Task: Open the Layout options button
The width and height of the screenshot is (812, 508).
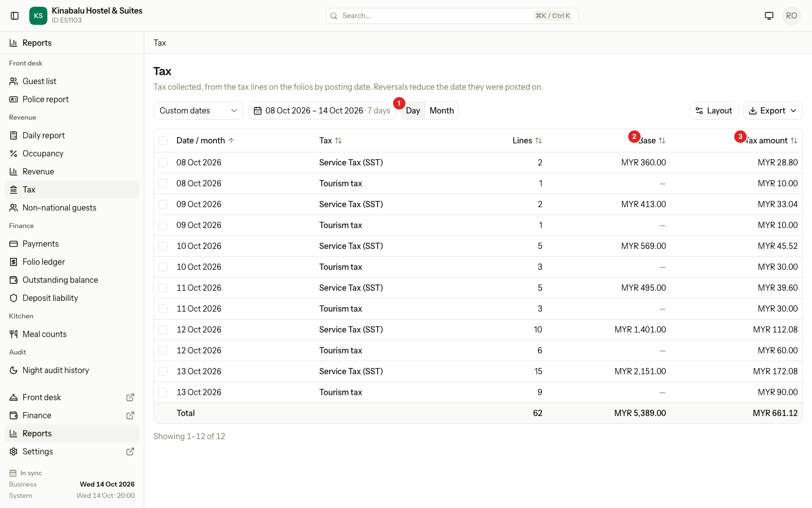Action: [x=714, y=111]
